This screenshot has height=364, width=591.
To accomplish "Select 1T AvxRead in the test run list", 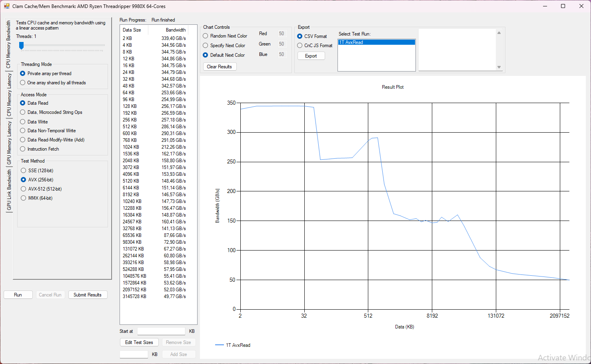I will click(x=377, y=42).
